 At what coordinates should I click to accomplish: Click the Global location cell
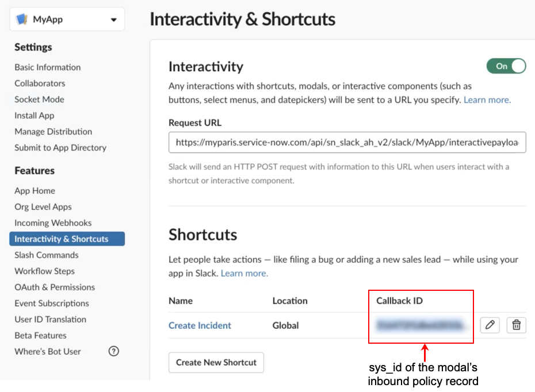click(x=285, y=325)
